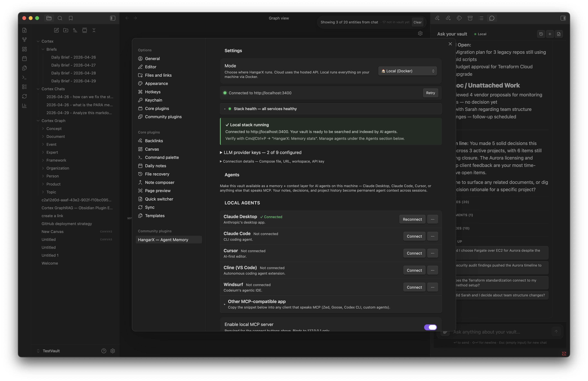
Task: Expand Other MCP-compatible app section
Action: (x=331, y=304)
